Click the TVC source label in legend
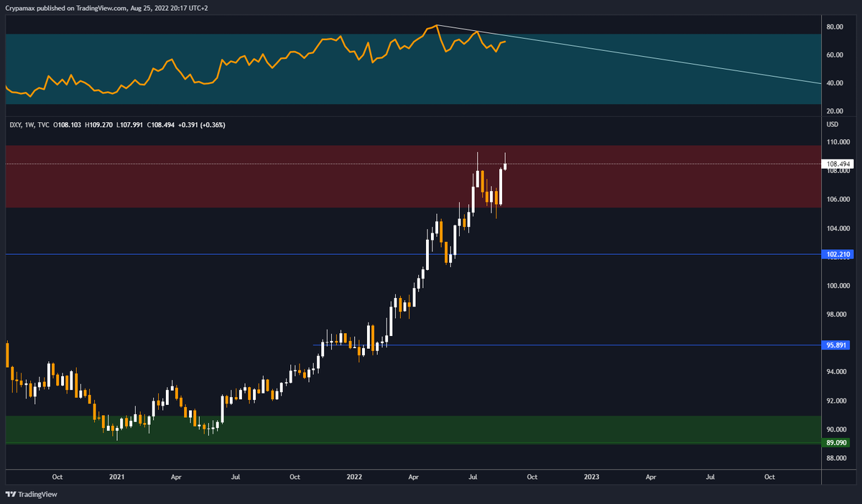This screenshot has height=504, width=862. coord(45,125)
